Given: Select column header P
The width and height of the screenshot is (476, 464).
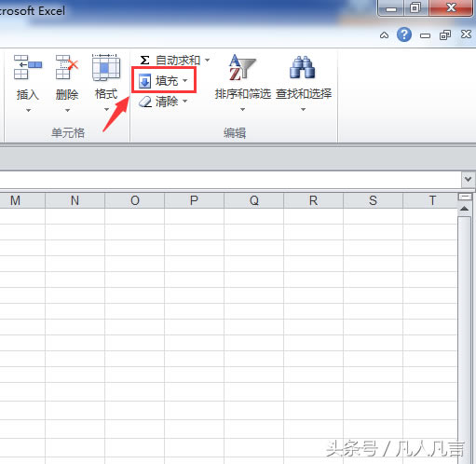Looking at the screenshot, I should click(194, 200).
